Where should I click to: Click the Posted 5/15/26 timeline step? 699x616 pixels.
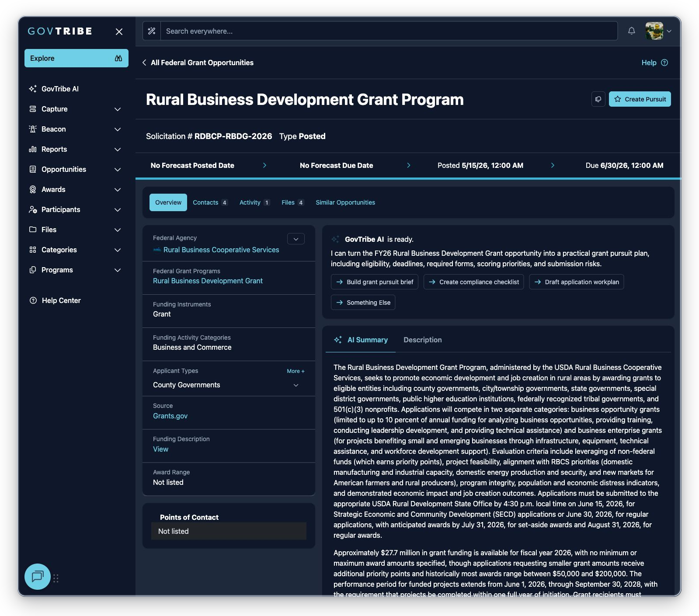coord(480,165)
